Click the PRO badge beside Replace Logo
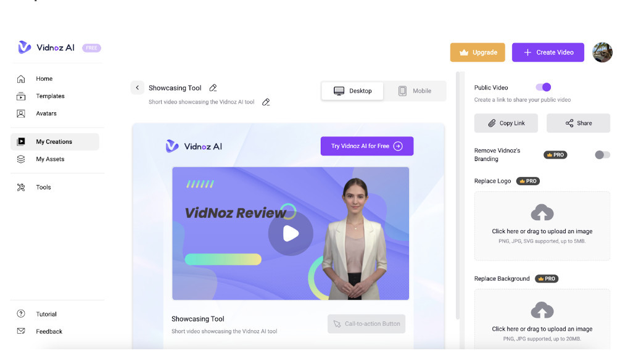628x364 pixels. click(x=528, y=181)
